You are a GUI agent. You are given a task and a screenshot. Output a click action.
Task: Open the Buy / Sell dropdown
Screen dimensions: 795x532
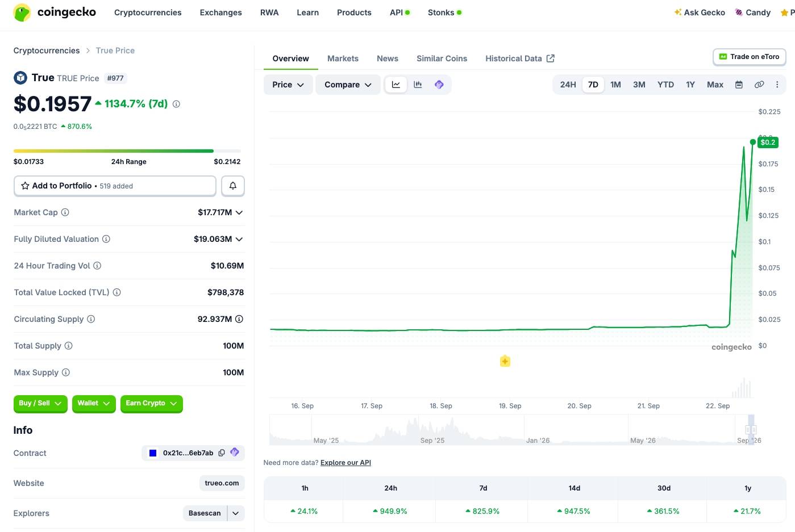pyautogui.click(x=40, y=403)
